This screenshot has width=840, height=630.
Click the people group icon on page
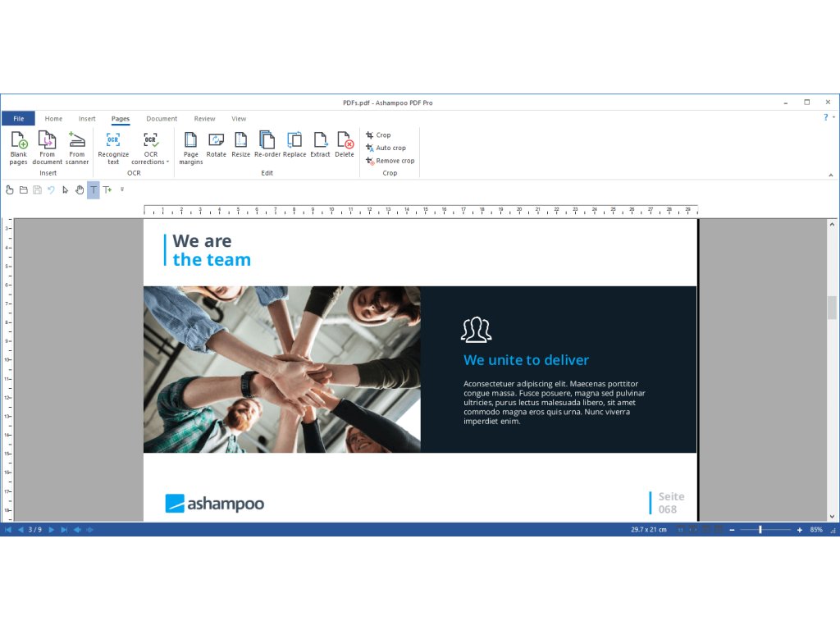click(476, 330)
